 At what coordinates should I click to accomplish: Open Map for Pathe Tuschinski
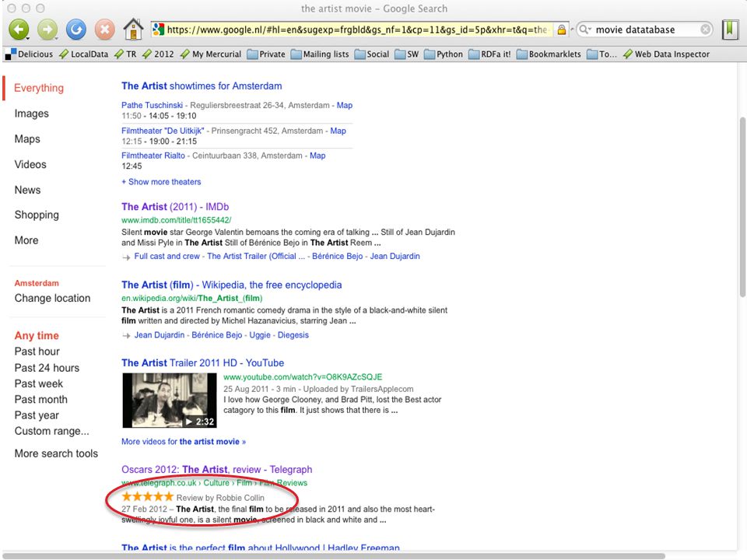point(345,105)
